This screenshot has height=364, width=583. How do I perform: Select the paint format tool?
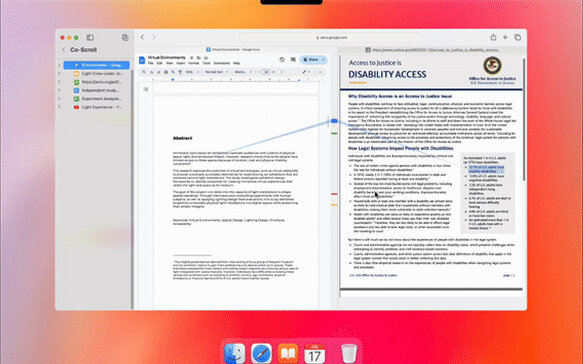[x=180, y=72]
